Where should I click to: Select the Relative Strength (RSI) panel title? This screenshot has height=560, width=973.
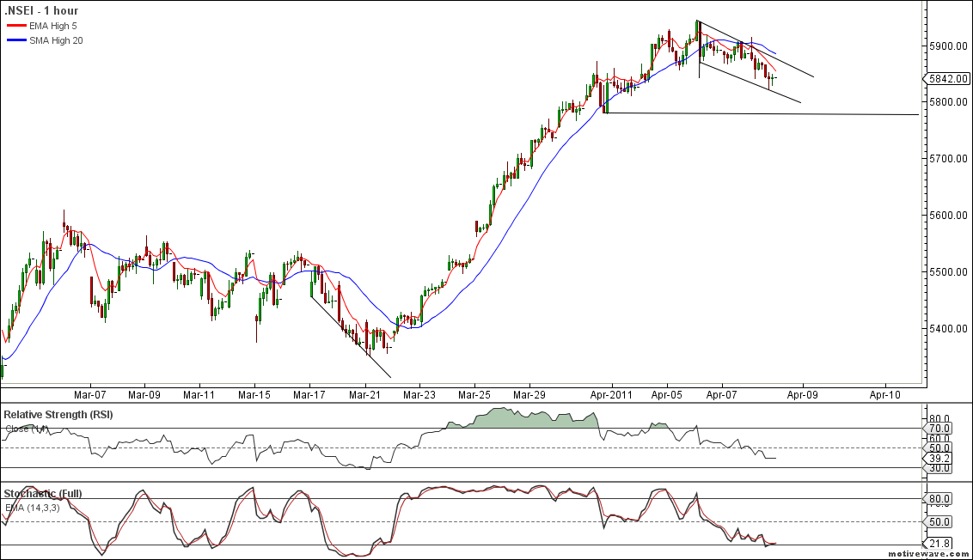[58, 415]
